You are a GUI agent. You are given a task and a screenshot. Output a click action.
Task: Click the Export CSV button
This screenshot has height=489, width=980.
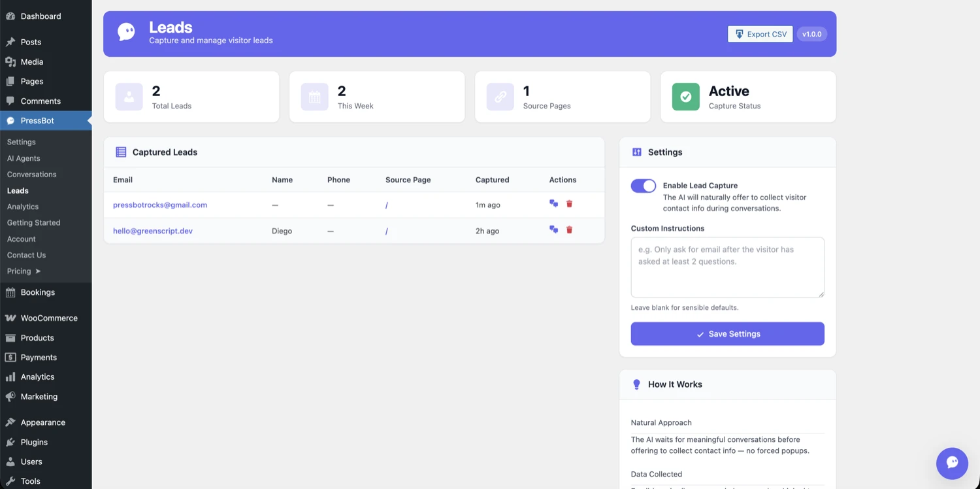[x=760, y=33]
